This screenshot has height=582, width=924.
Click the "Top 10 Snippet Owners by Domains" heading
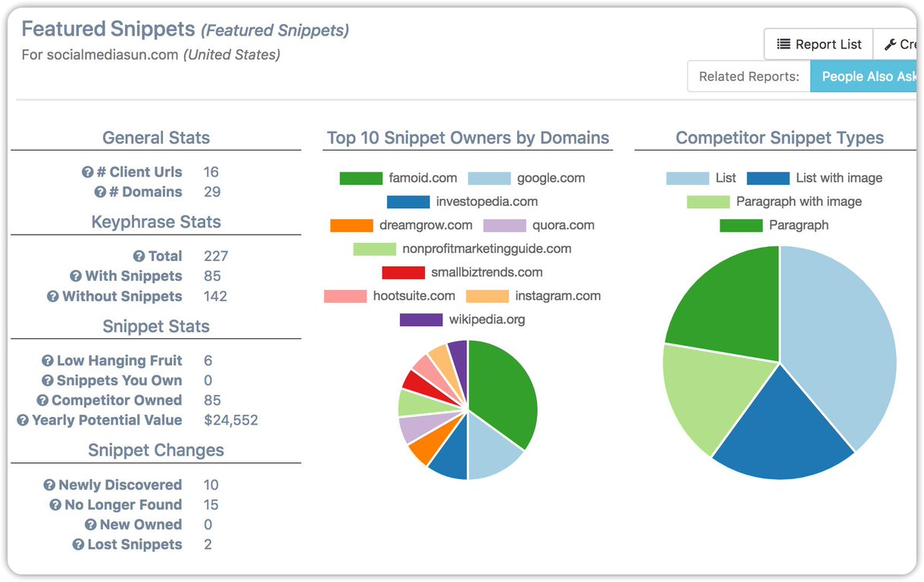pos(468,138)
